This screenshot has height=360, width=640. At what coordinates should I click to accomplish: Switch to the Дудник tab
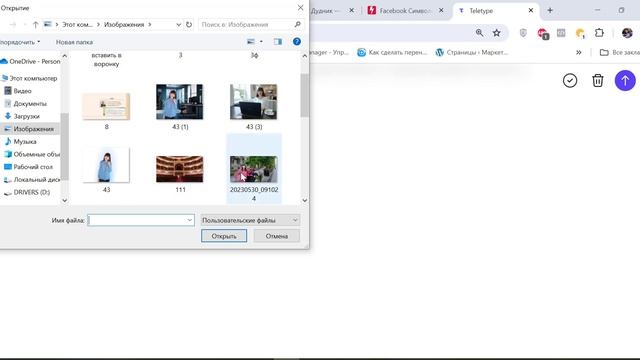(325, 11)
